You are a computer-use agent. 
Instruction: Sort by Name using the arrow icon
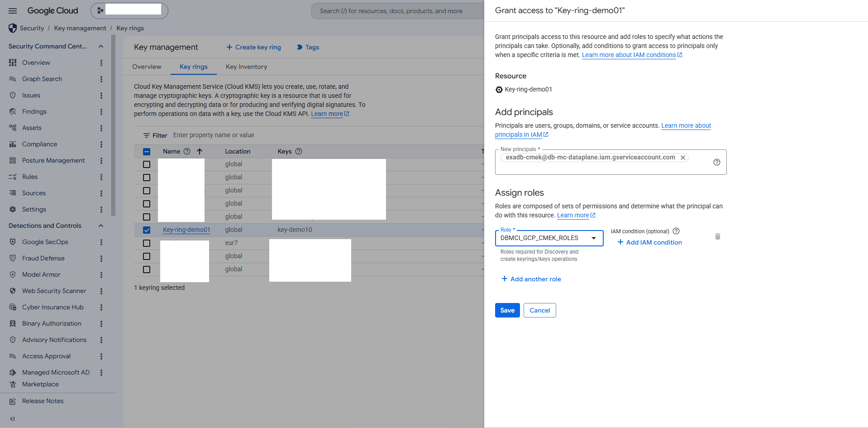click(200, 151)
